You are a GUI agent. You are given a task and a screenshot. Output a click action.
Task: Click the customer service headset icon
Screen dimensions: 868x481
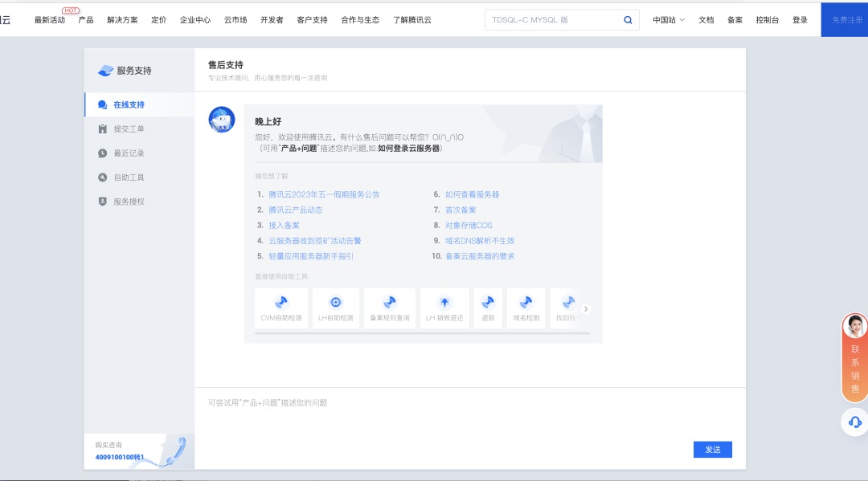coord(854,422)
